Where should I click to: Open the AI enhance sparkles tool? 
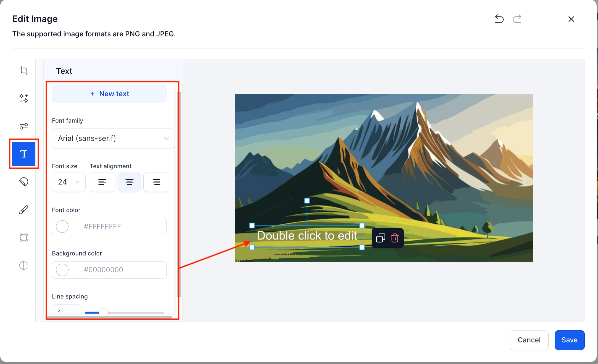coord(24,99)
